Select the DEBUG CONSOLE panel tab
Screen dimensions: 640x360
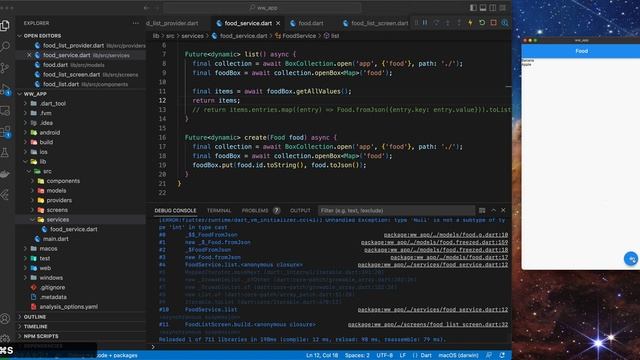pyautogui.click(x=175, y=211)
